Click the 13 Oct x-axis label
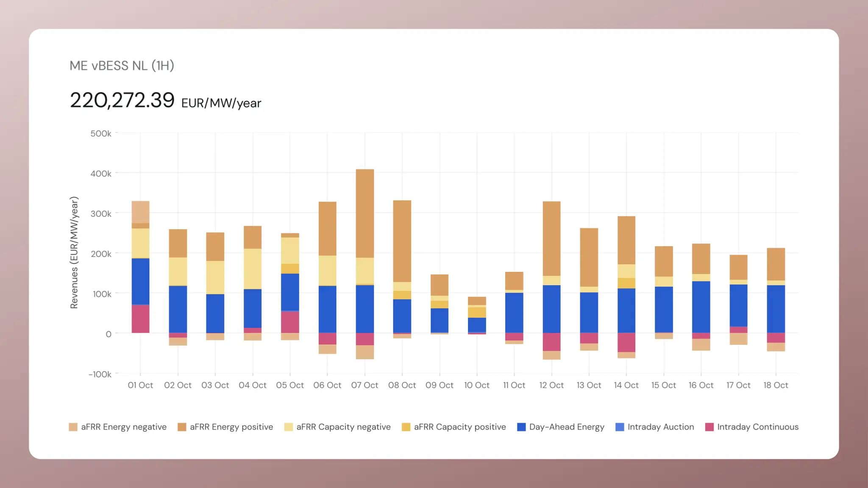Screen dimensions: 868x488 coord(589,385)
